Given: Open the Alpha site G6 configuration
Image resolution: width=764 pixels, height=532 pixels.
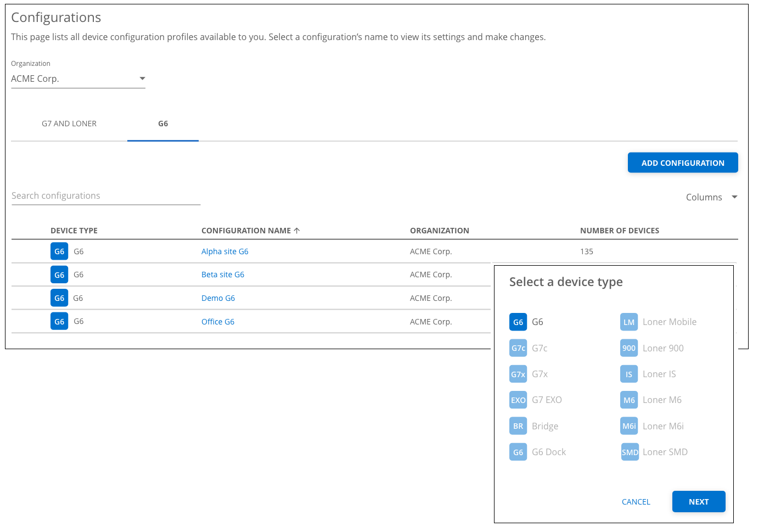Looking at the screenshot, I should (224, 251).
